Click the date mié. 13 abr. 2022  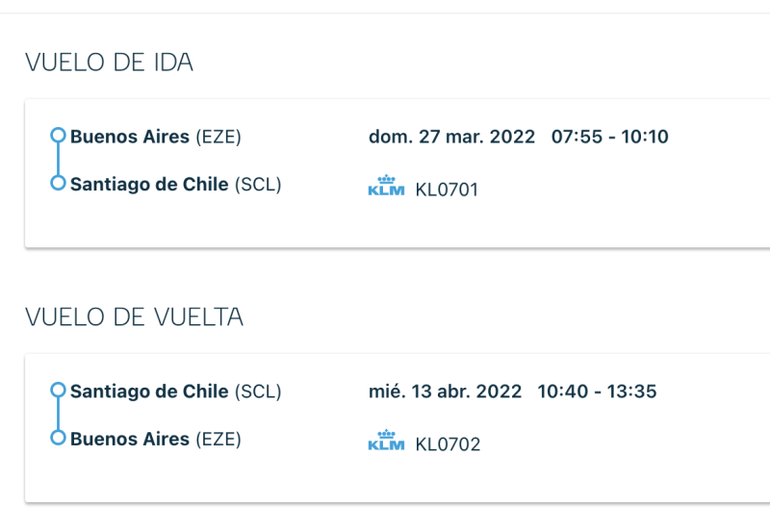pyautogui.click(x=445, y=392)
